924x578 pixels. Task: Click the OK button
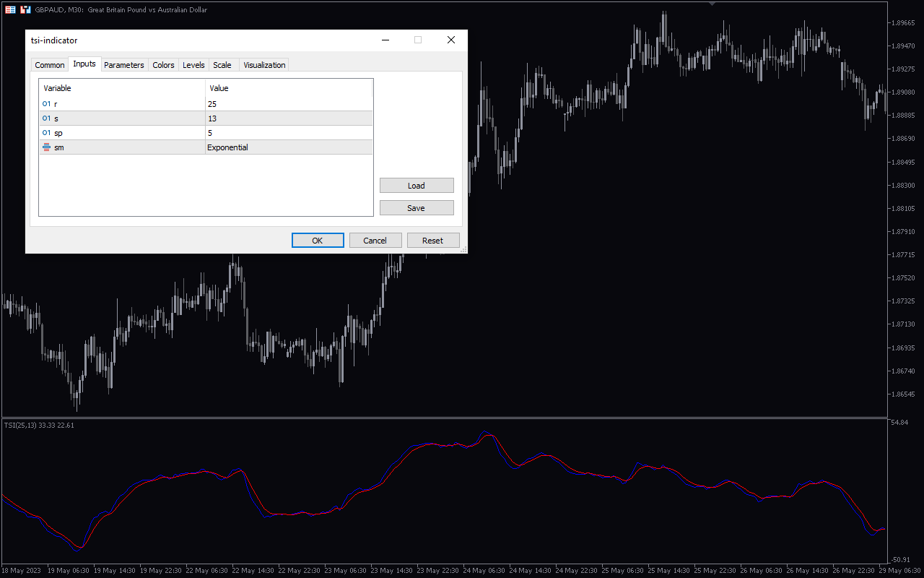tap(318, 241)
